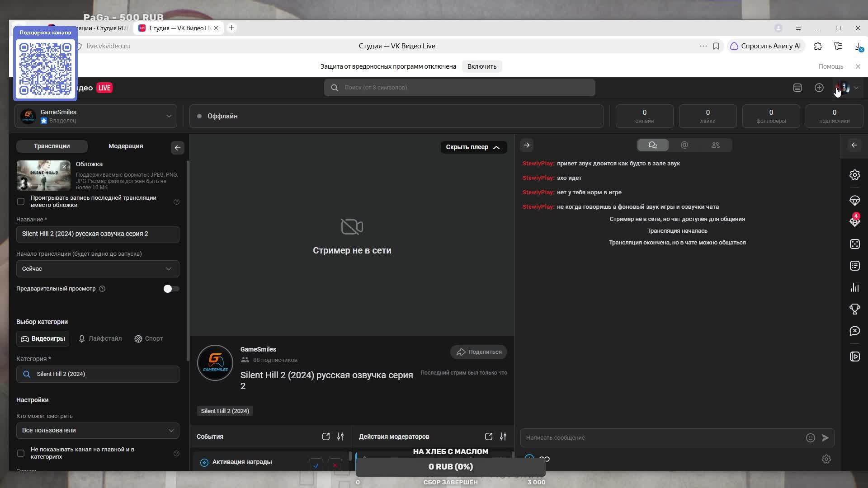868x488 pixels.
Task: Enable hide channel from main page checkbox
Action: (21, 453)
